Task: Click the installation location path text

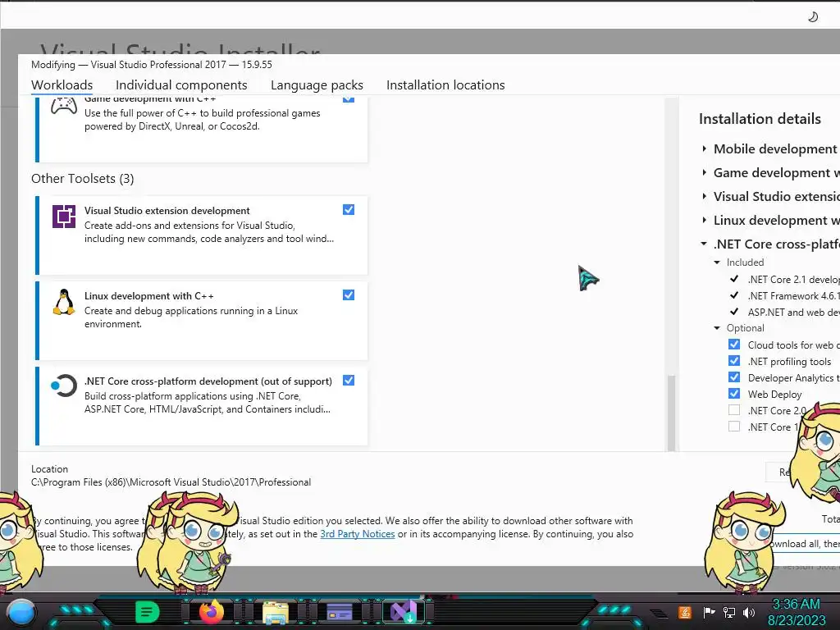Action: [171, 482]
